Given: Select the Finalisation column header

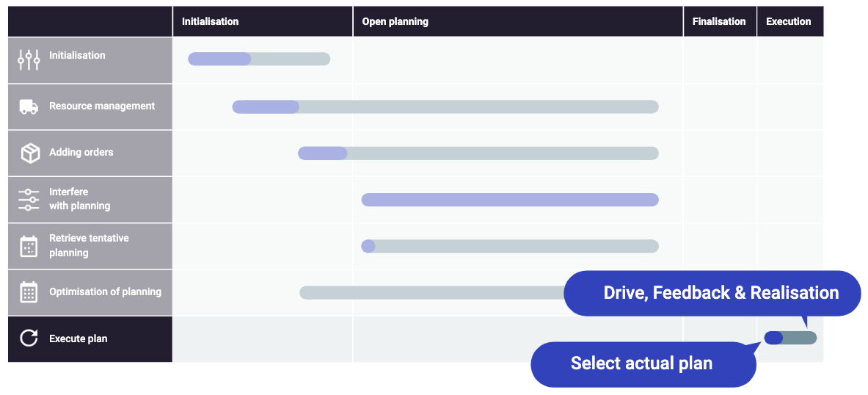Looking at the screenshot, I should pyautogui.click(x=720, y=21).
